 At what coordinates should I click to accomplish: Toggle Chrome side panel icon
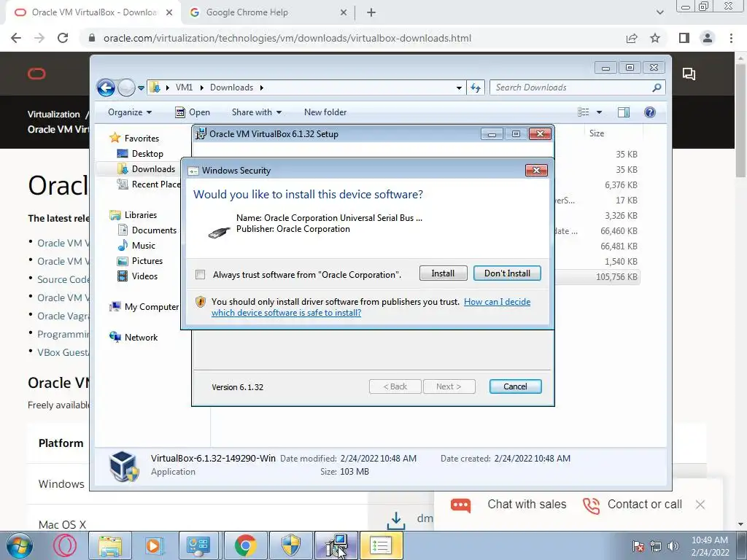pyautogui.click(x=684, y=38)
